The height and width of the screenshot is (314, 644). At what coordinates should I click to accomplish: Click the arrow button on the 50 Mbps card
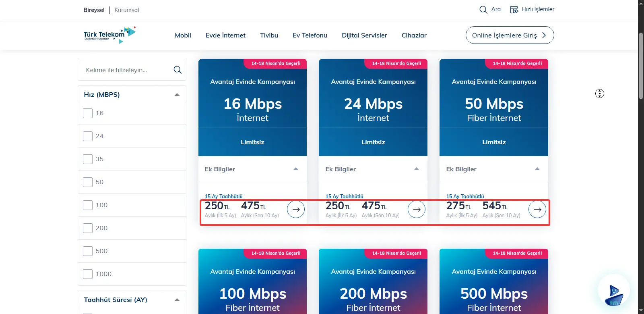tap(537, 209)
